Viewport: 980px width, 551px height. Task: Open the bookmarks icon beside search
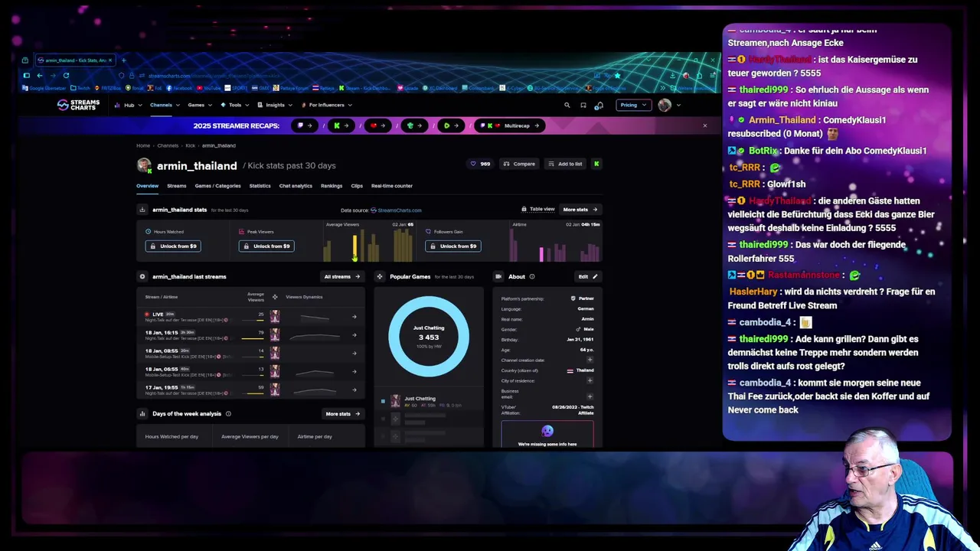(583, 105)
